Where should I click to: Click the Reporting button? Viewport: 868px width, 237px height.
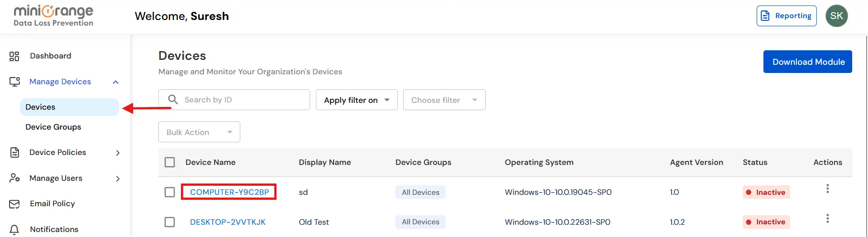pyautogui.click(x=787, y=16)
